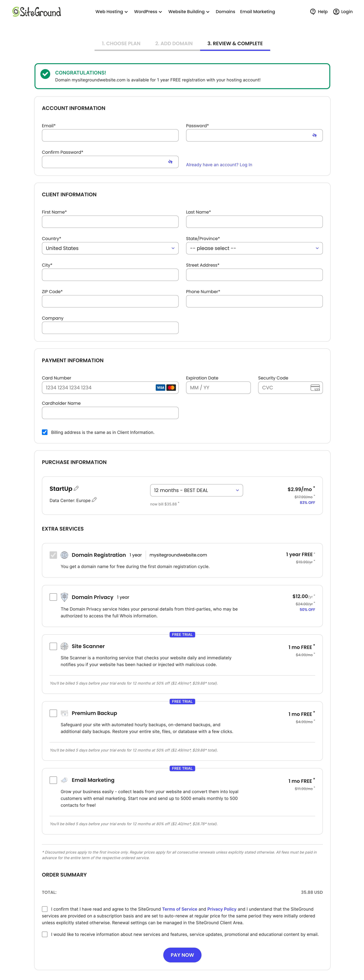364x980 pixels.
Task: Click the Domain Privacy shield icon
Action: point(65,597)
